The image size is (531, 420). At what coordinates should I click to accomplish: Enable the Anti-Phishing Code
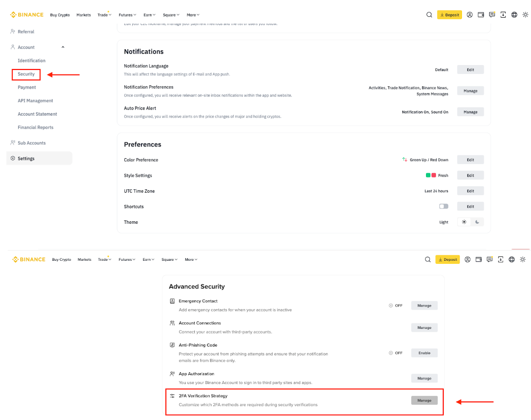coord(424,353)
